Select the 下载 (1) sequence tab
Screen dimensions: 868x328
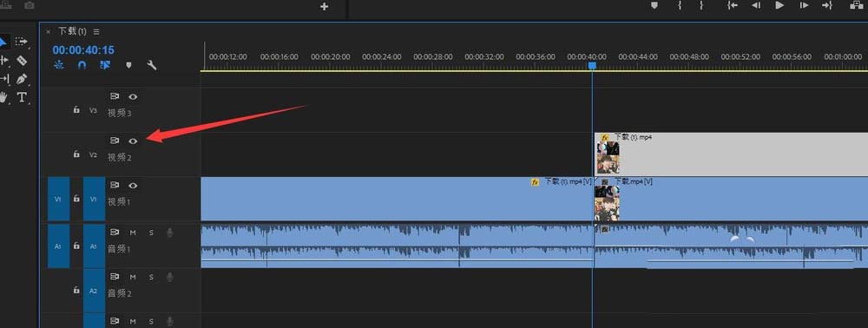point(73,31)
